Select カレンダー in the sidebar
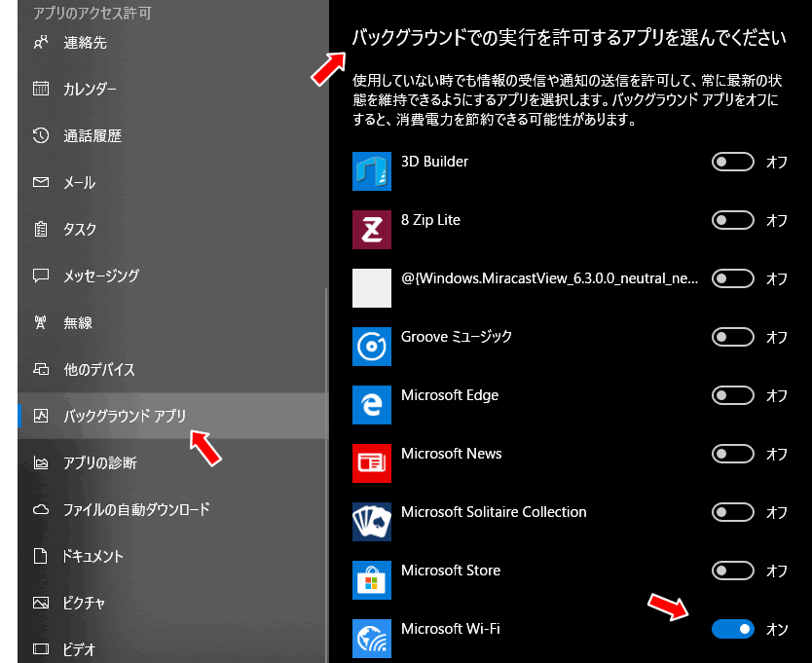 tap(173, 89)
